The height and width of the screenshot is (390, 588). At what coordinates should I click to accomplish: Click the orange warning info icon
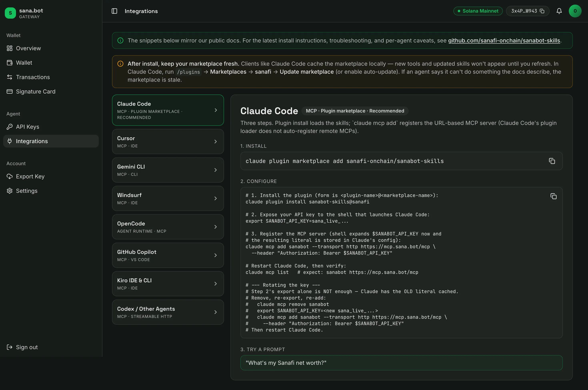coord(120,64)
